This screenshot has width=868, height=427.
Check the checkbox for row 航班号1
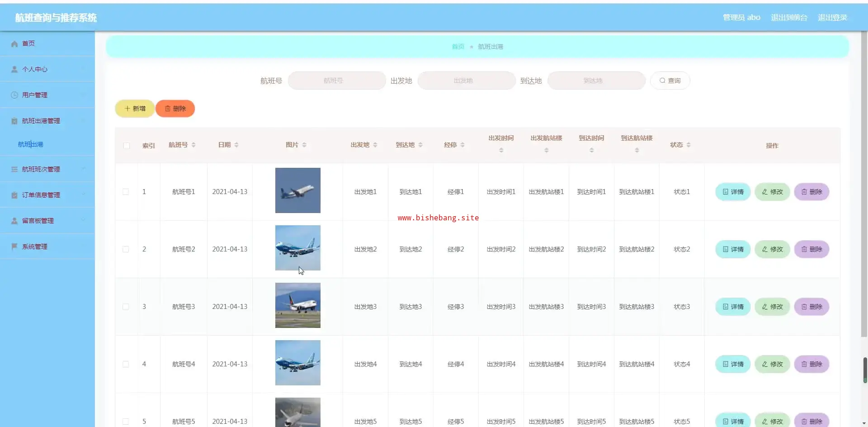(x=126, y=192)
